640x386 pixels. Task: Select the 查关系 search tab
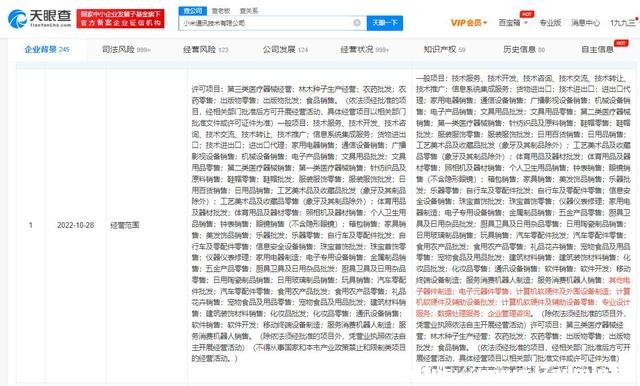point(249,11)
